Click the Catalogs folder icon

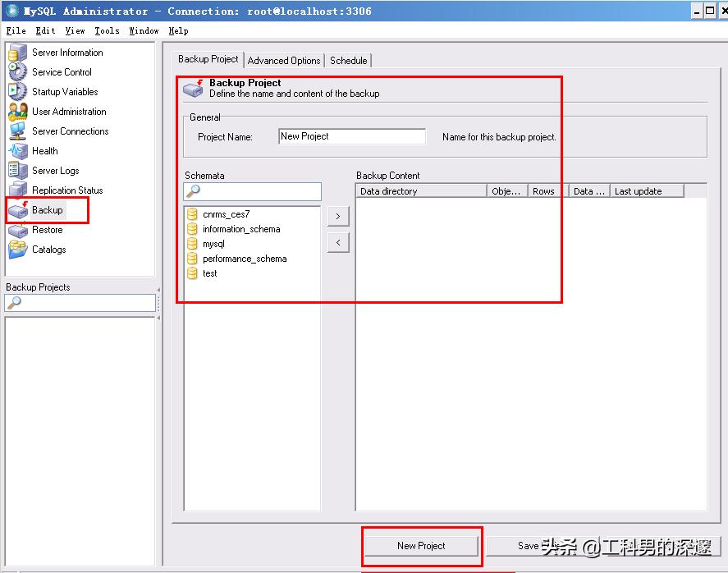pyautogui.click(x=17, y=250)
